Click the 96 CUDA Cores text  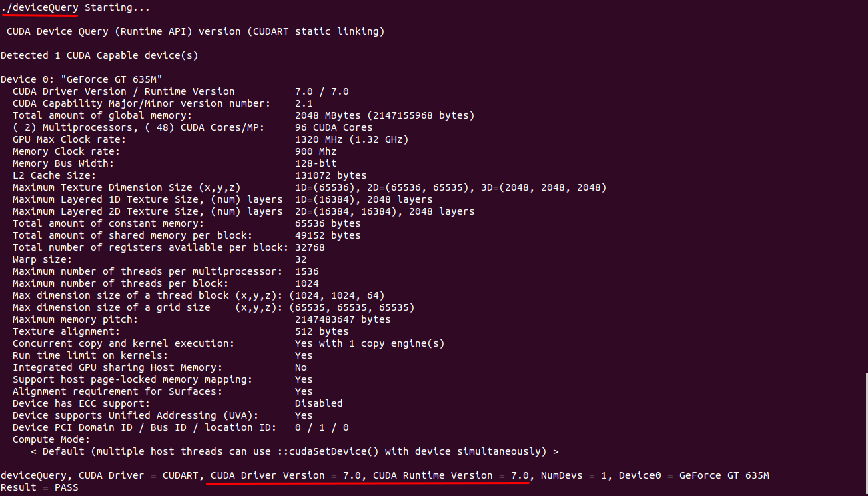[x=334, y=127]
